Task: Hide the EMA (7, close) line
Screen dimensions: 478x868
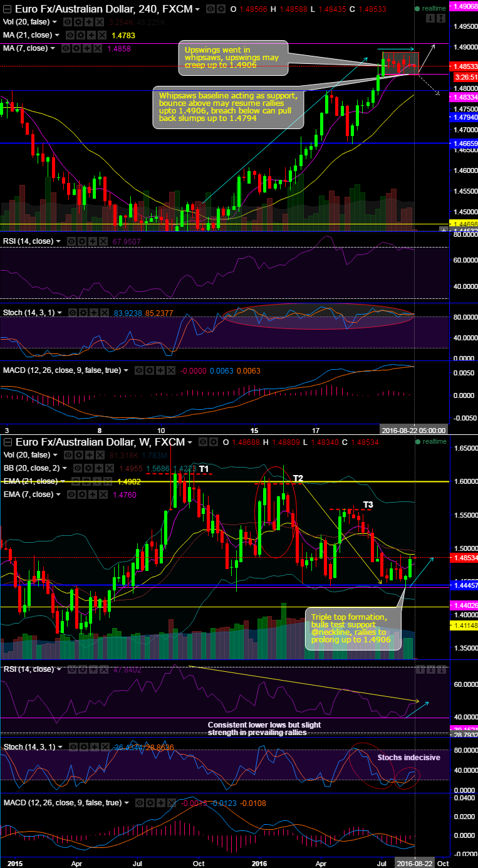Action: (x=73, y=494)
